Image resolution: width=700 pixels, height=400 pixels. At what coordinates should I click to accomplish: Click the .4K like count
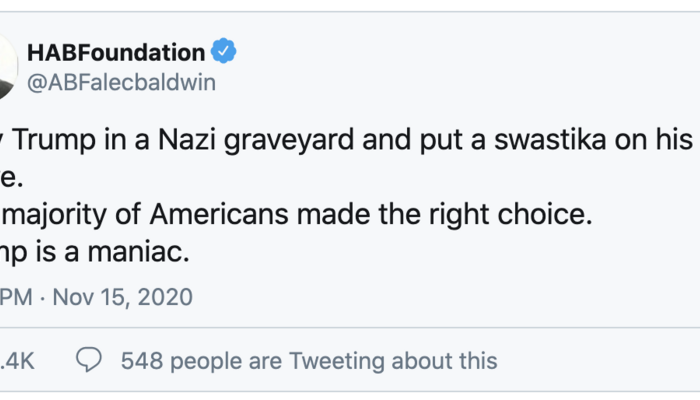tap(17, 360)
